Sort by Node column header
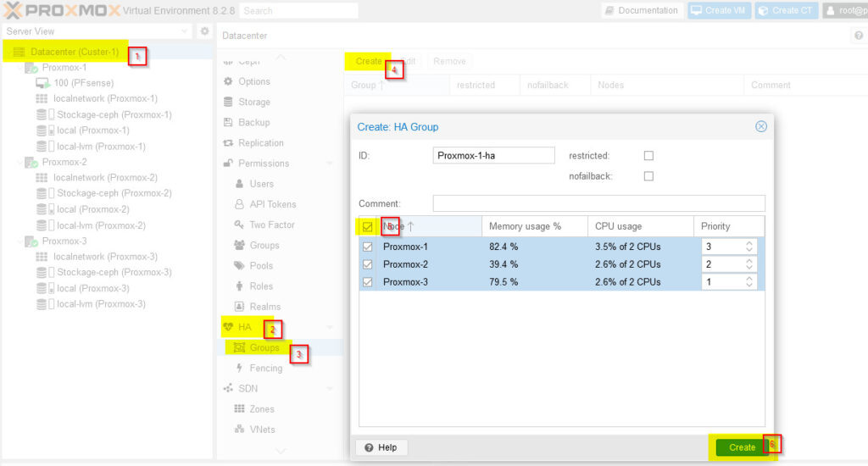This screenshot has height=466, width=868. click(x=427, y=226)
